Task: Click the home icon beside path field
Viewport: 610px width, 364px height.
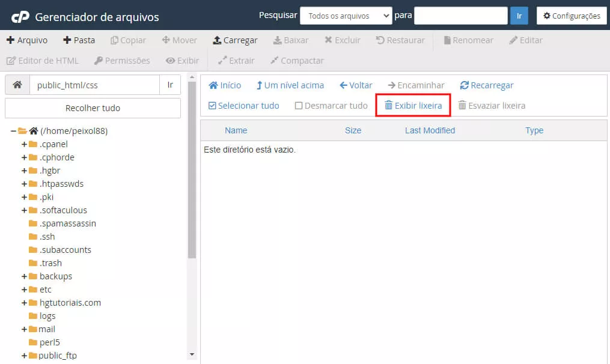Action: click(x=17, y=85)
